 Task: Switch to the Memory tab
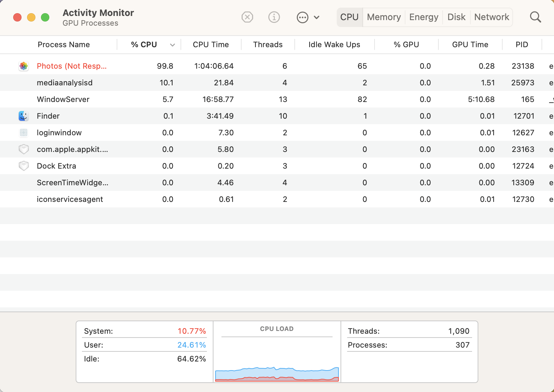tap(384, 17)
